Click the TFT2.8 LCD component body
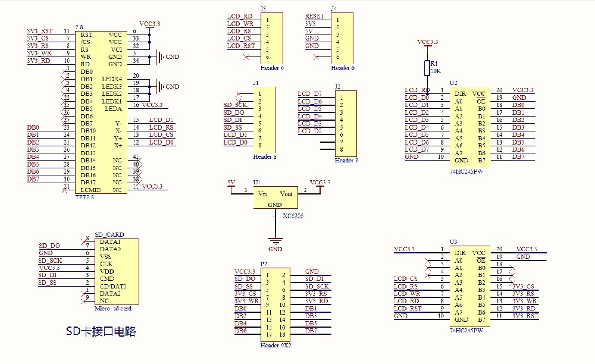 tap(101, 111)
